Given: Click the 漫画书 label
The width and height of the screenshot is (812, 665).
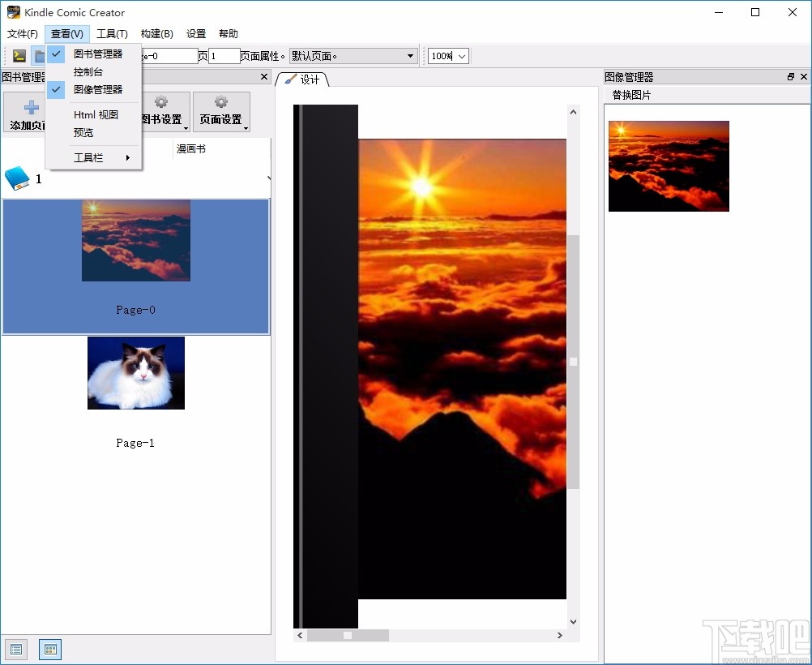Looking at the screenshot, I should [x=191, y=148].
